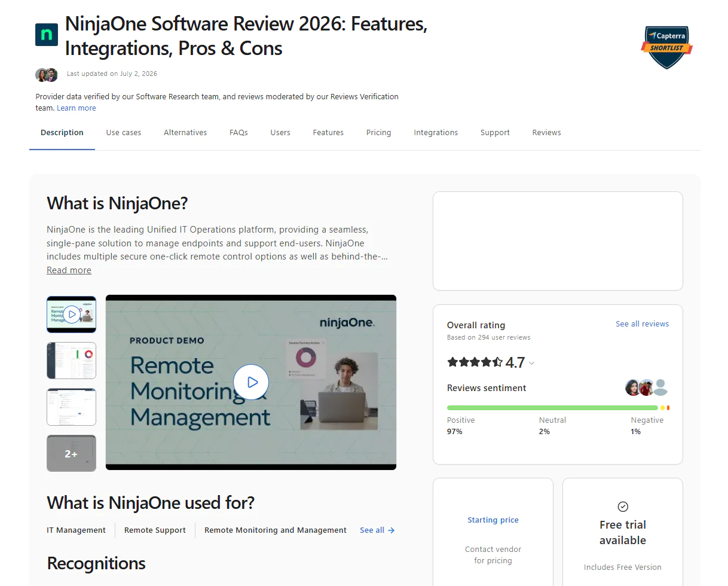Screen dimensions: 728x586
Task: Open the 2+ more media thumbnail
Action: coord(71,453)
